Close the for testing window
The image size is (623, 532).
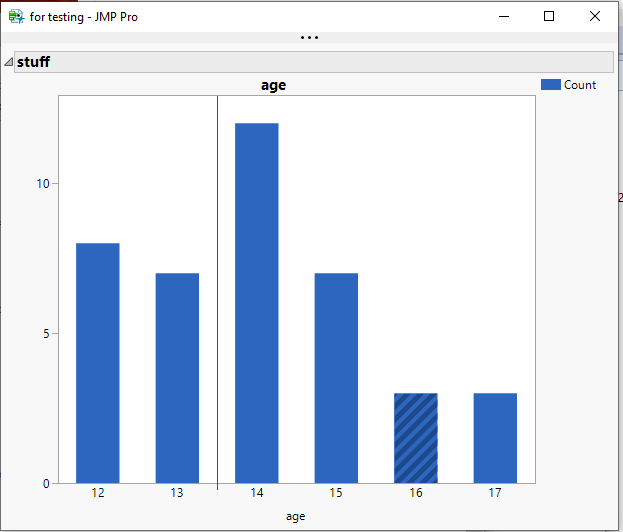[x=595, y=16]
